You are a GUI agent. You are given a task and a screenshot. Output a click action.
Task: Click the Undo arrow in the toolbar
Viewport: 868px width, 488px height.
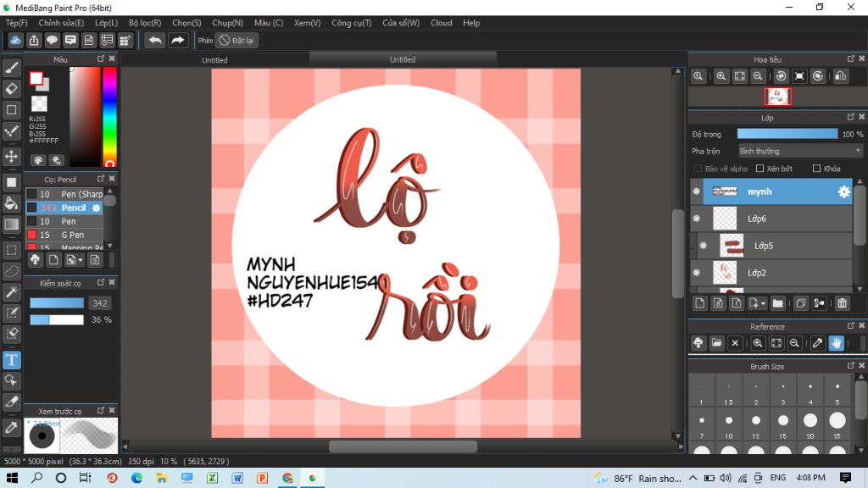(x=155, y=41)
